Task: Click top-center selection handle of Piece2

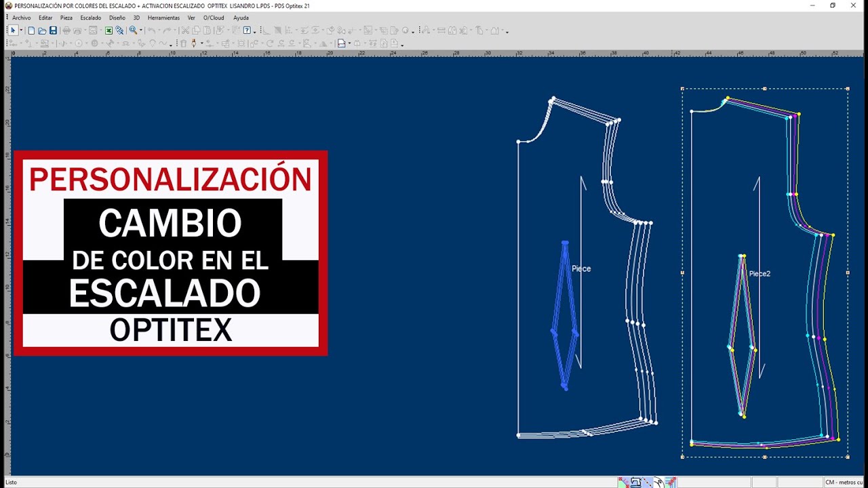Action: (x=765, y=88)
